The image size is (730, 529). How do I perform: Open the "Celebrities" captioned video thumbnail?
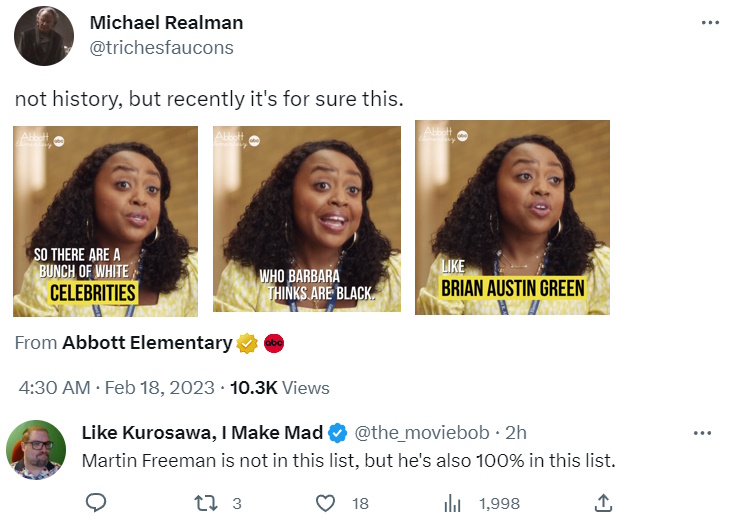pyautogui.click(x=105, y=220)
